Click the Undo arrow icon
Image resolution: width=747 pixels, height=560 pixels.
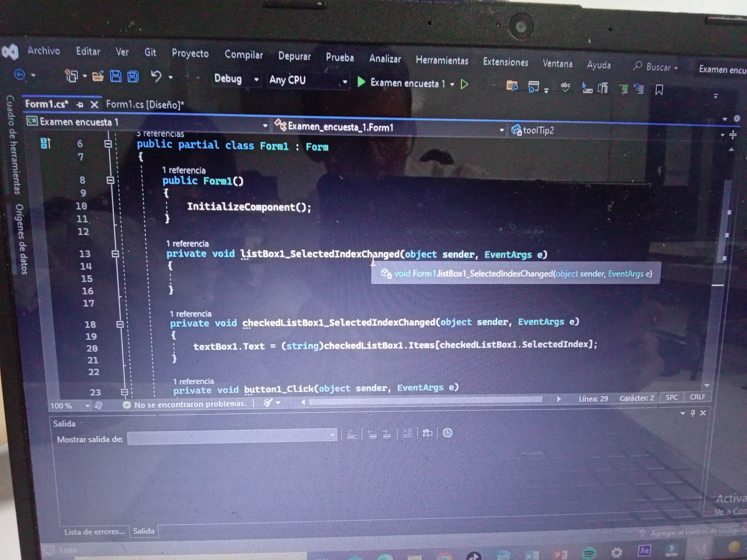156,76
